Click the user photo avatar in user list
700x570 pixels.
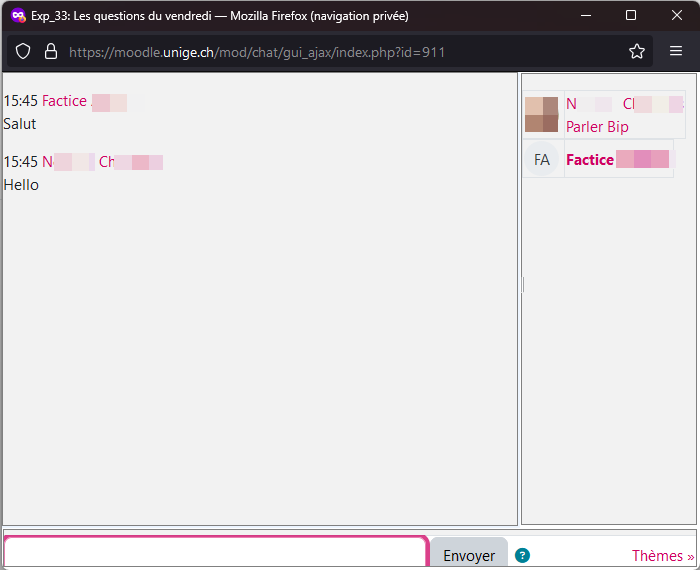click(542, 114)
